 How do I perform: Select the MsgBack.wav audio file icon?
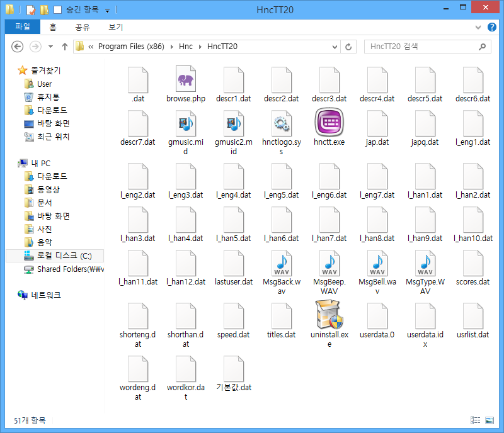coord(282,263)
